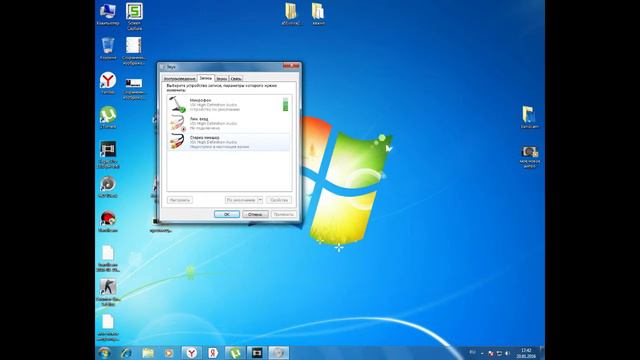Screen dimensions: 640x360
Task: Click Cancel in the Sound dialog
Action: point(255,214)
